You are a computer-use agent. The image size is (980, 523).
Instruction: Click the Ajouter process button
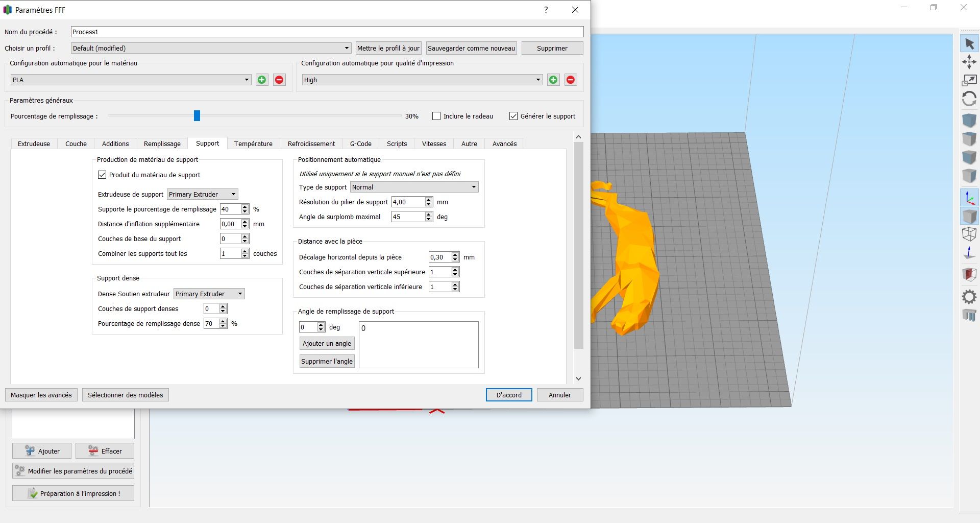tap(43, 451)
